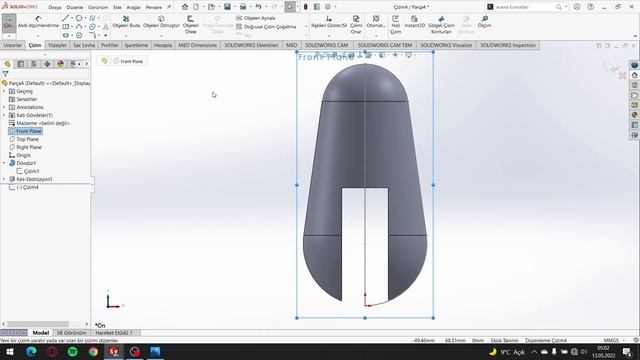Select the Spline sketch tool
Viewport: 640px width, 360px height.
click(x=92, y=18)
